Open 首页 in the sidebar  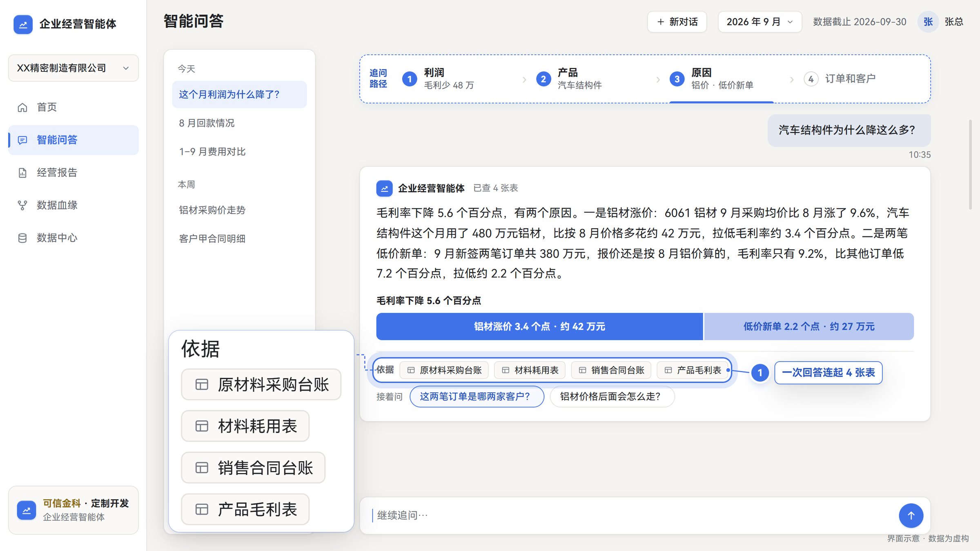tap(73, 107)
